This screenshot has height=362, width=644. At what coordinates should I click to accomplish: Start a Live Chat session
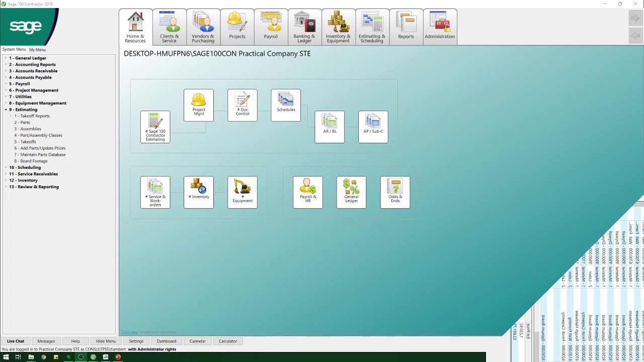point(16,341)
